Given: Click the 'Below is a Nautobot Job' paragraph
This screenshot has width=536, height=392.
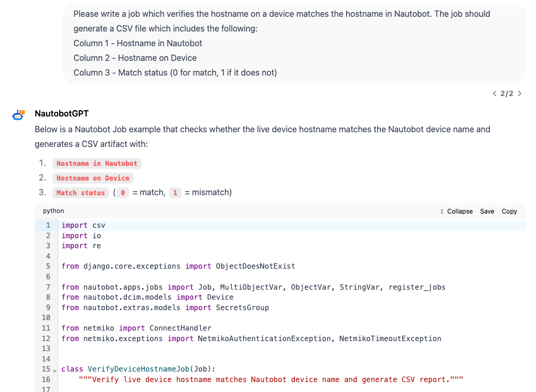Looking at the screenshot, I should [262, 137].
